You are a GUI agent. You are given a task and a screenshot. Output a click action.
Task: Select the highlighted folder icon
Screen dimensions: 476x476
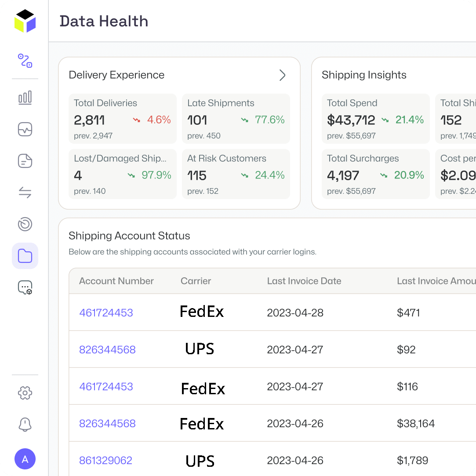tap(25, 255)
